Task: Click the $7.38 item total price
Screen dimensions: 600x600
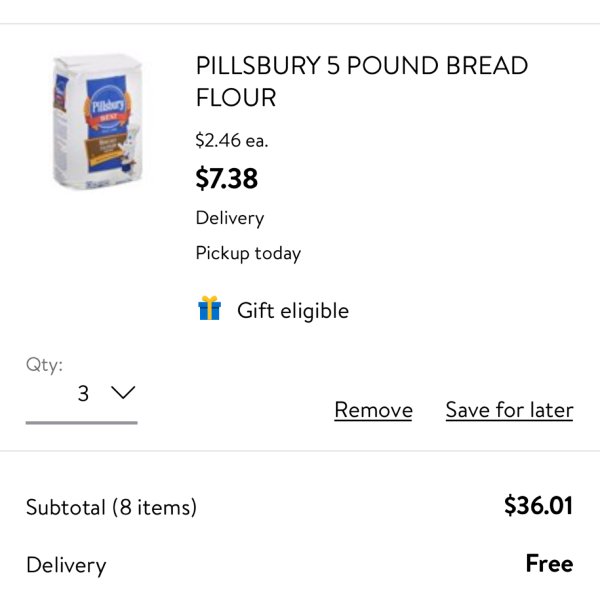Action: [227, 178]
